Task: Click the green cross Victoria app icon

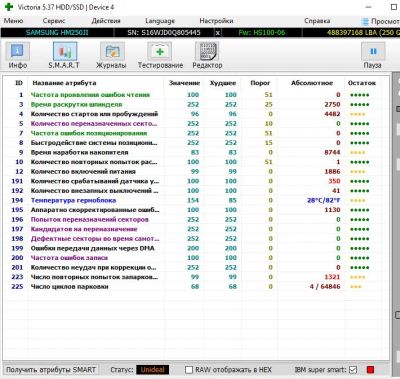Action: pyautogui.click(x=8, y=7)
